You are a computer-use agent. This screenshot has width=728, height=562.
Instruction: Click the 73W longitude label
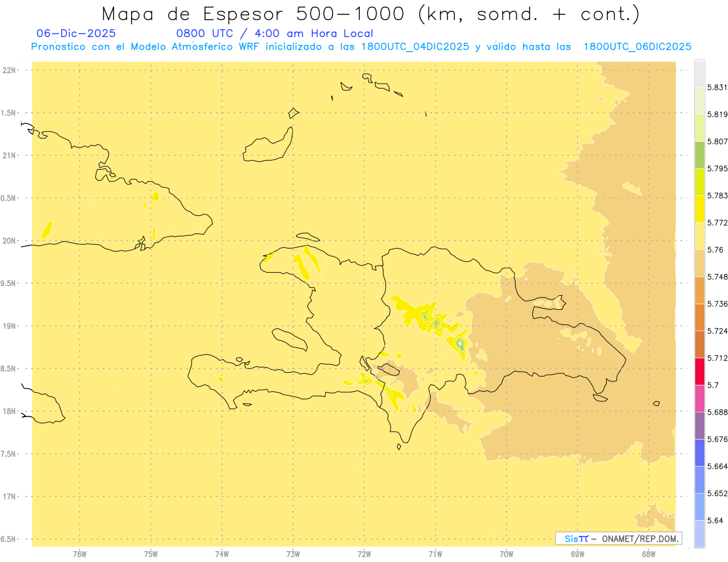pyautogui.click(x=293, y=554)
